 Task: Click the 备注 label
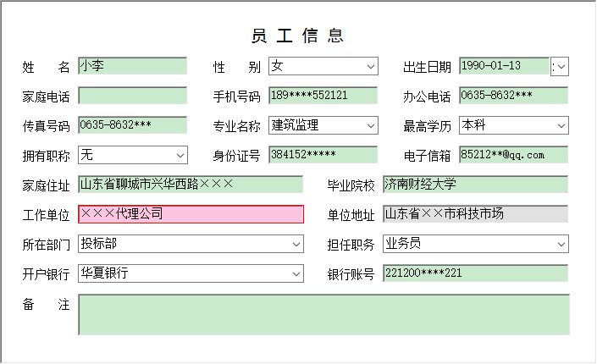coord(46,304)
